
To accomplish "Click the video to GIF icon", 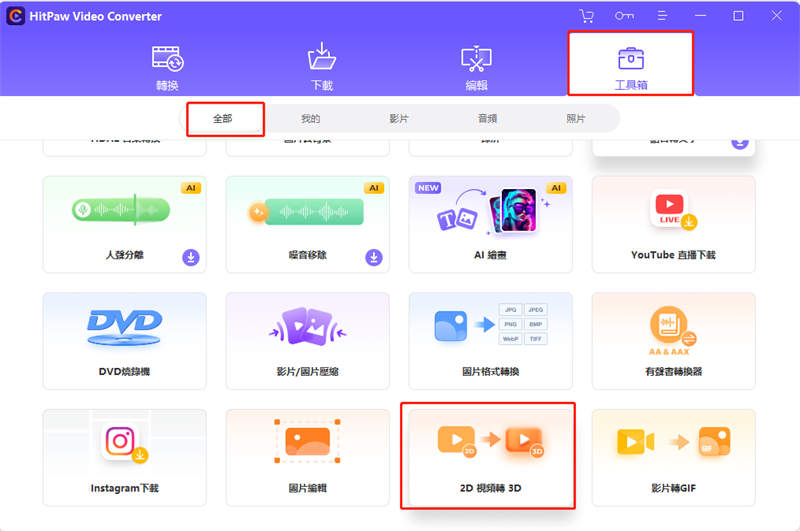I will tap(673, 441).
